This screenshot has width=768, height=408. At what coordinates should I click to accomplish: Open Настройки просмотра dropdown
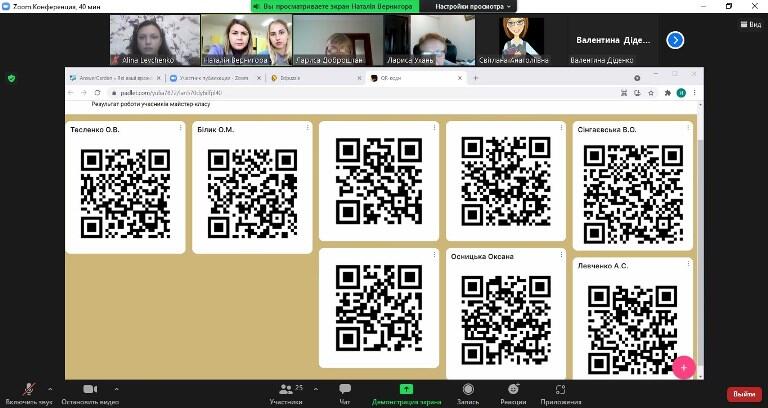(473, 6)
